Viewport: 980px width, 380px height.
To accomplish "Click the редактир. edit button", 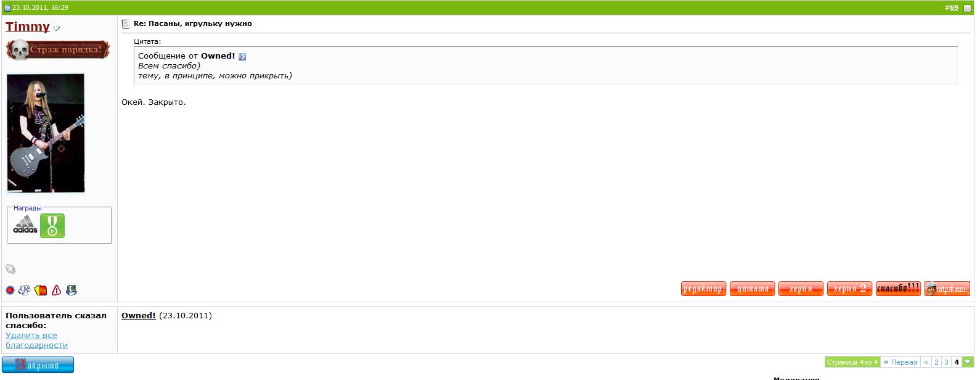I will pos(703,289).
